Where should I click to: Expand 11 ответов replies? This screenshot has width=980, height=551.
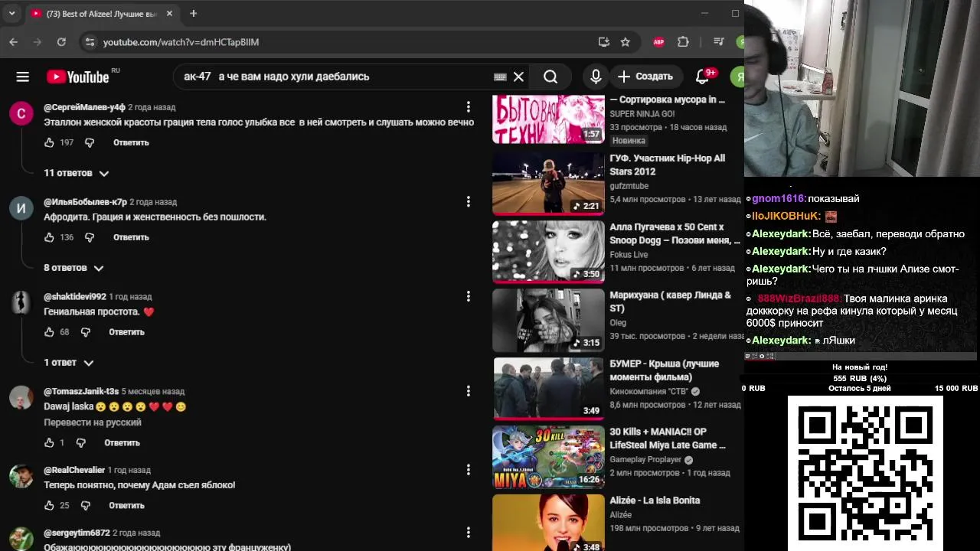coord(77,173)
